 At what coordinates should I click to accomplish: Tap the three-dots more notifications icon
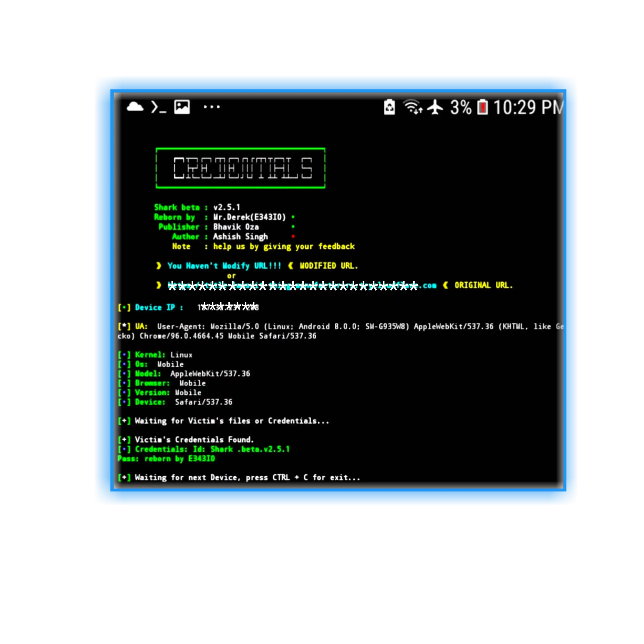[x=212, y=107]
